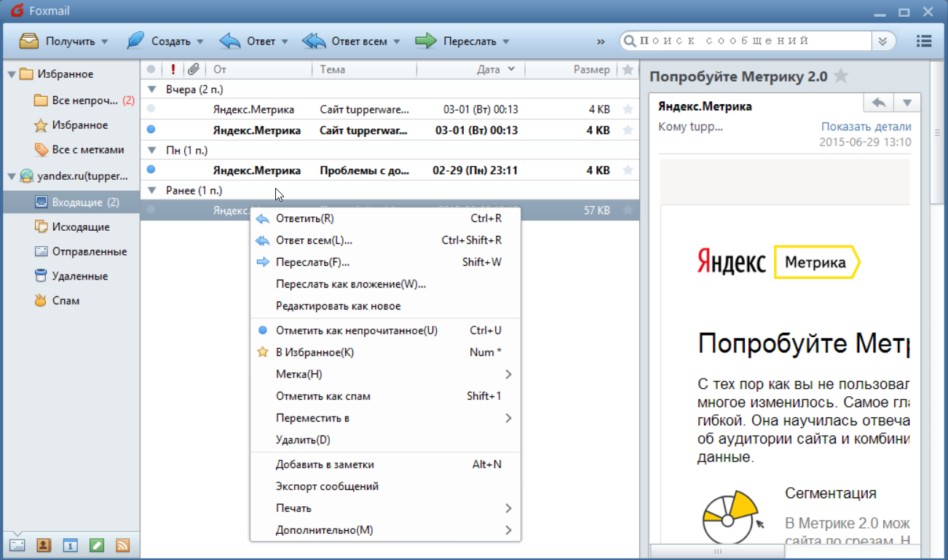
Task: Click the Создать feather quill icon
Action: [135, 41]
